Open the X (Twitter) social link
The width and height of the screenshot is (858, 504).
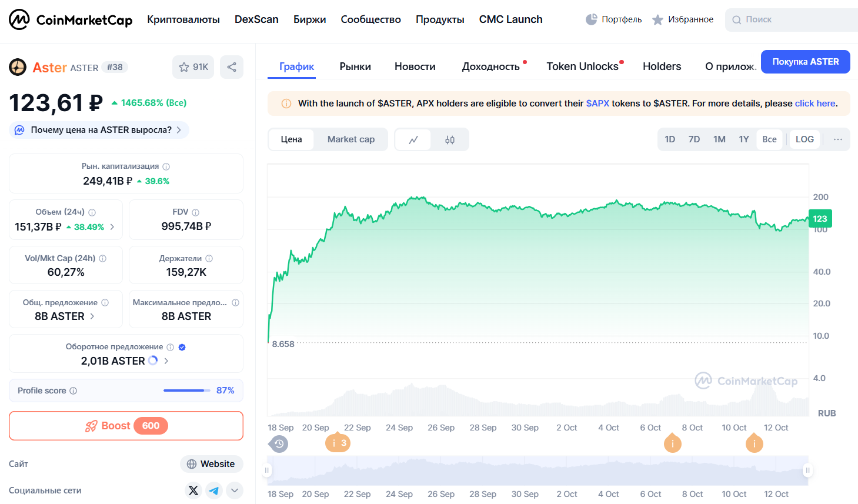point(193,490)
